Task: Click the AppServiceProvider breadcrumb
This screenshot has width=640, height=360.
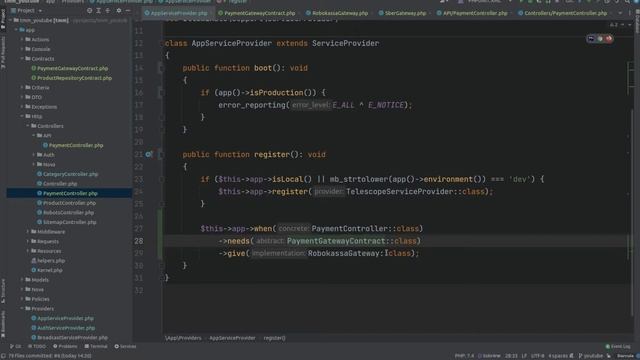Action: 232,338
